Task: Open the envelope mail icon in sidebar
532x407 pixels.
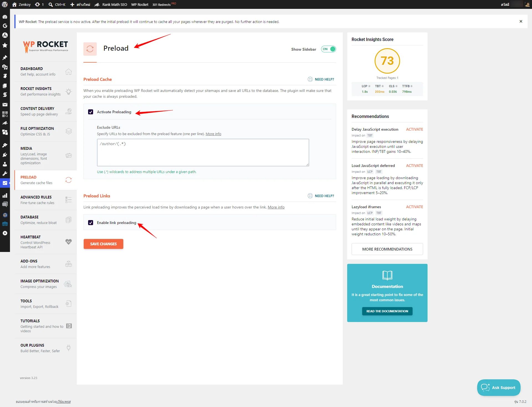Action: (x=5, y=105)
